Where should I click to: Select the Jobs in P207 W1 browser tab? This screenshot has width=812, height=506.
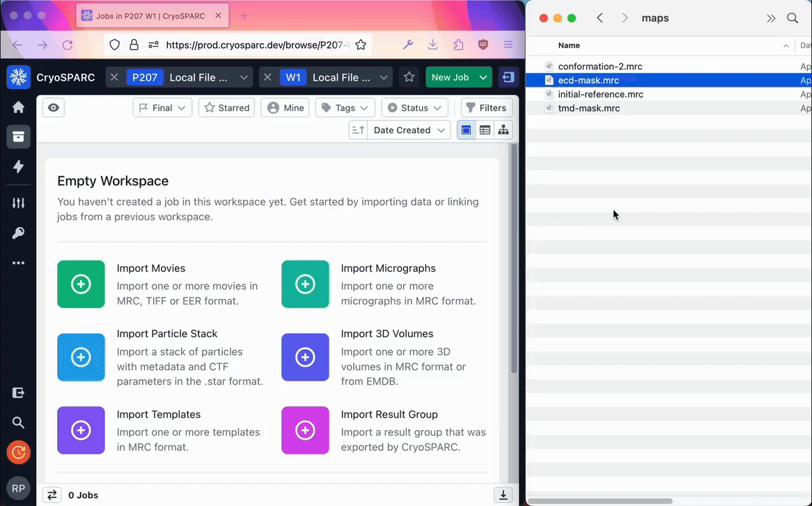tap(153, 15)
